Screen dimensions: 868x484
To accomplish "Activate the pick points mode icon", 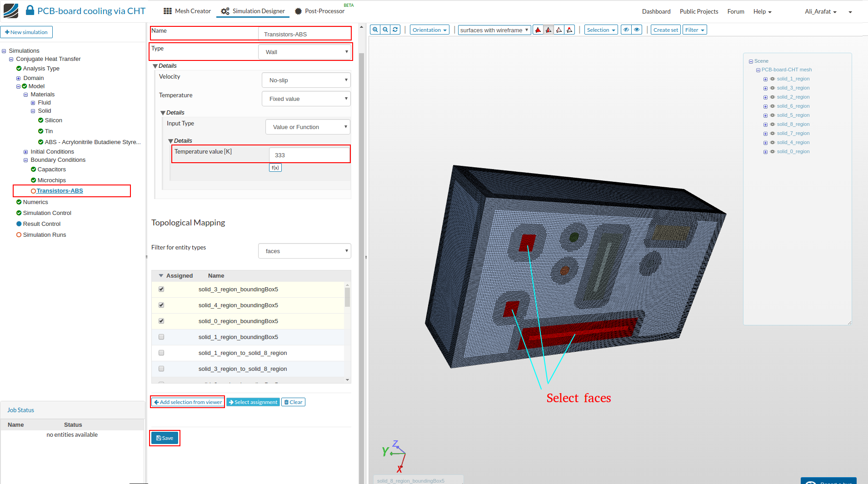I will (569, 30).
